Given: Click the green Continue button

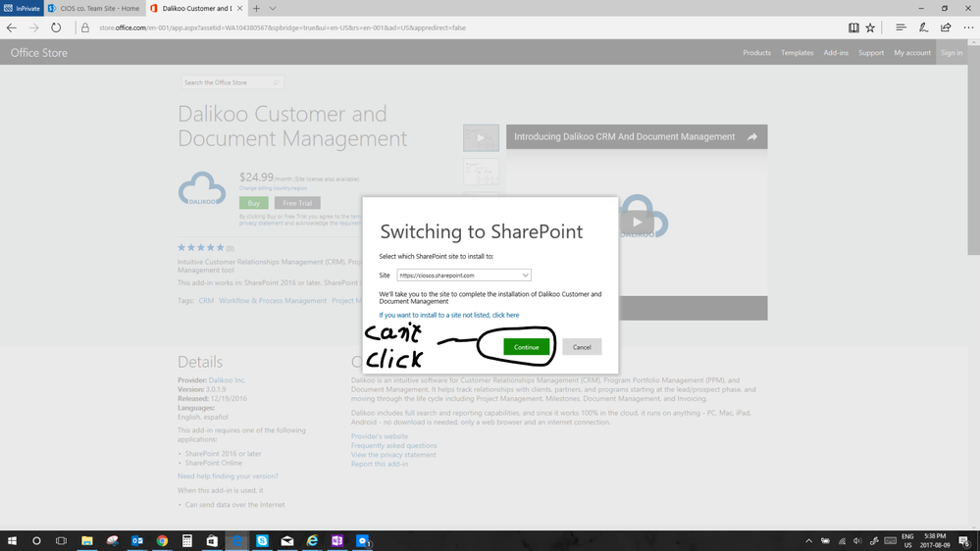Looking at the screenshot, I should (526, 347).
